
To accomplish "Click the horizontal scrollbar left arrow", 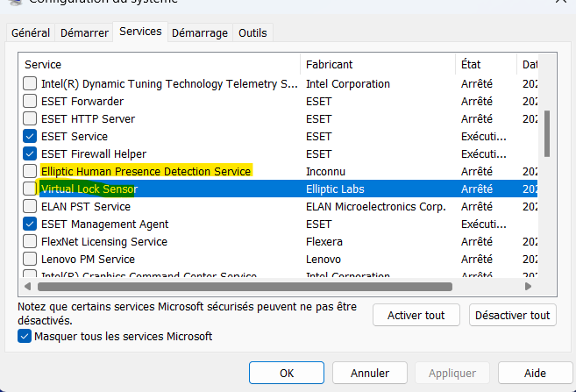I will pyautogui.click(x=27, y=286).
